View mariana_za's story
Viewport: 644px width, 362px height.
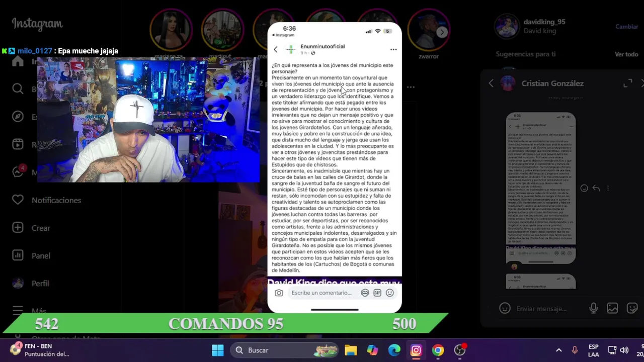tap(171, 30)
